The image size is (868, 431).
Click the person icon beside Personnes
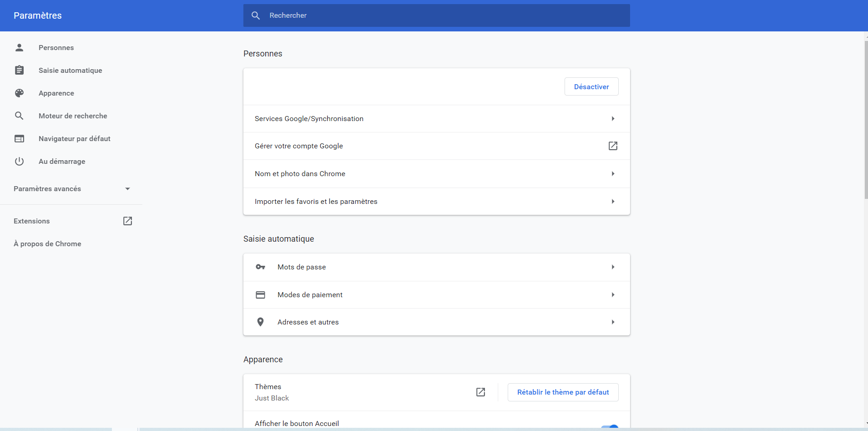[x=19, y=47]
